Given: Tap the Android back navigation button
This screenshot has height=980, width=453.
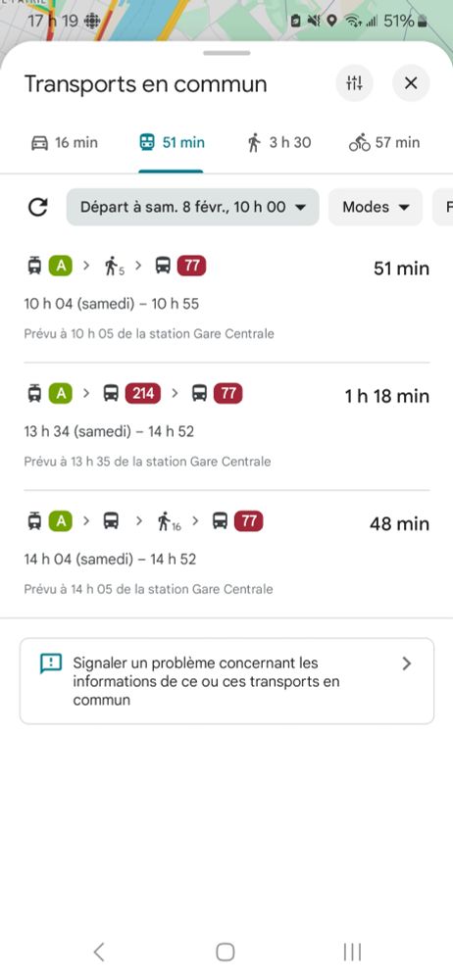Looking at the screenshot, I should coord(98,952).
